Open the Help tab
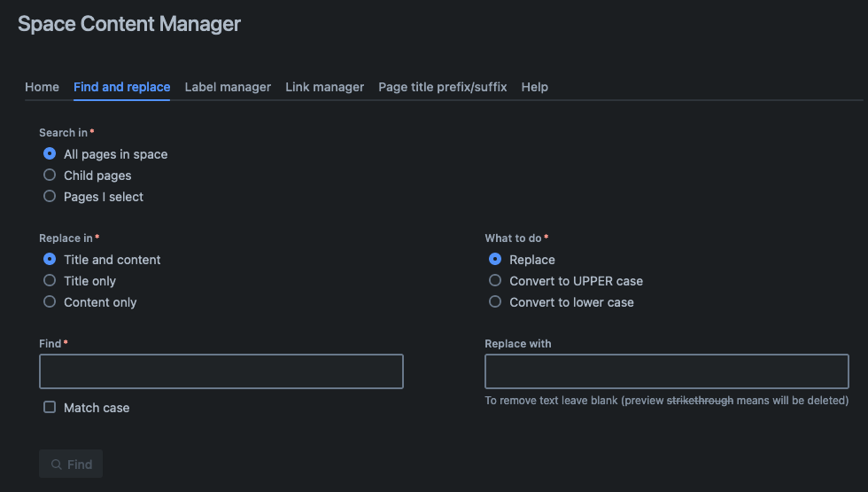 click(535, 87)
